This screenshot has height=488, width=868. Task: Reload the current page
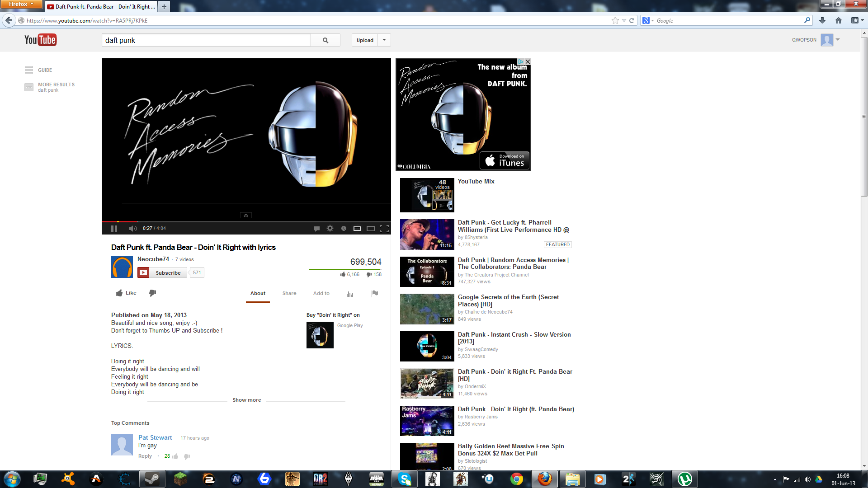pyautogui.click(x=632, y=20)
